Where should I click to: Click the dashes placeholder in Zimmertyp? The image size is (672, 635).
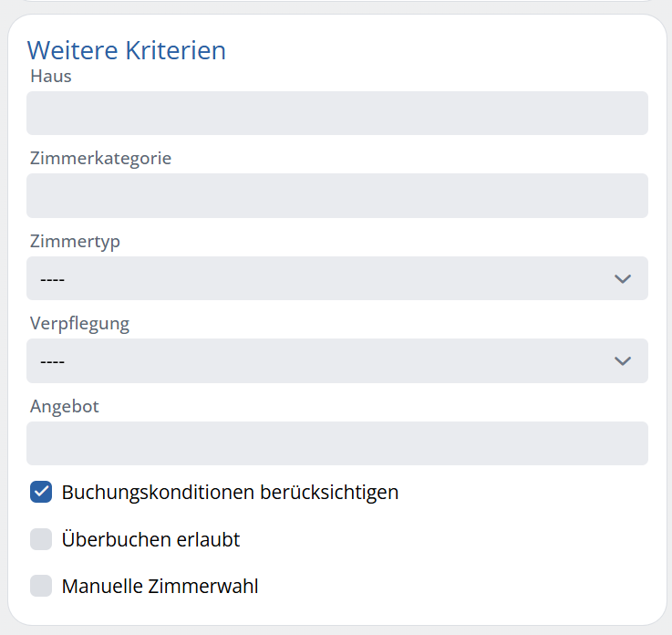point(52,279)
